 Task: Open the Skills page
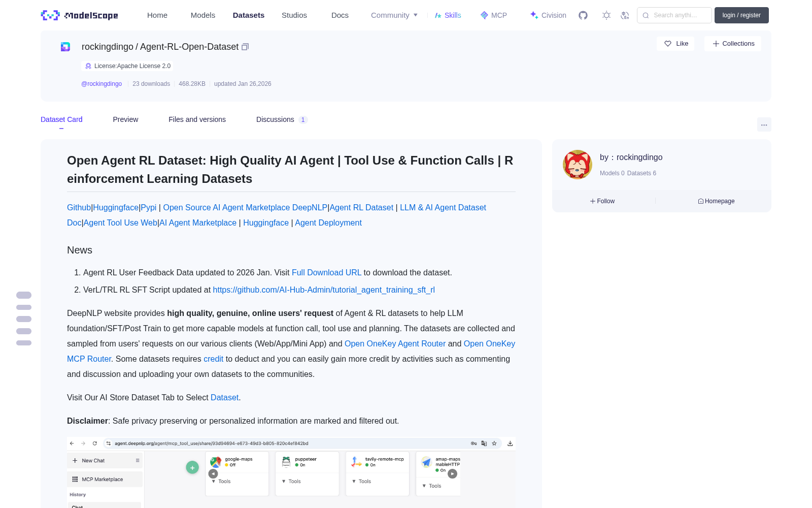pyautogui.click(x=448, y=15)
